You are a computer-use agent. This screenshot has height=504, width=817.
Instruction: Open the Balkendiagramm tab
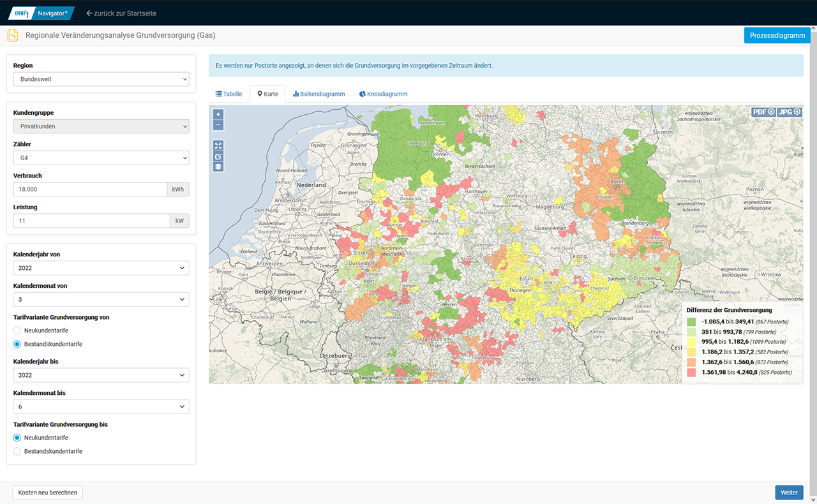319,94
